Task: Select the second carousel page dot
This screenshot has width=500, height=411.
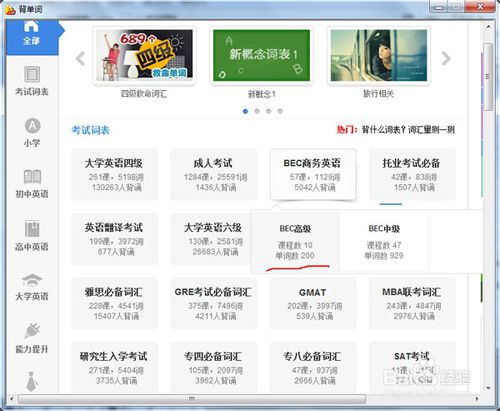Action: pyautogui.click(x=257, y=111)
